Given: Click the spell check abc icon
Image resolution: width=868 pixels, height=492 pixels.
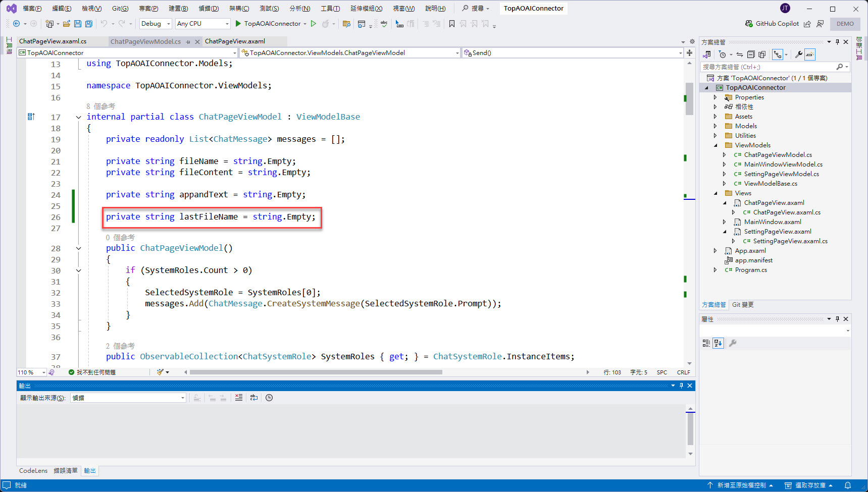Looking at the screenshot, I should [384, 24].
